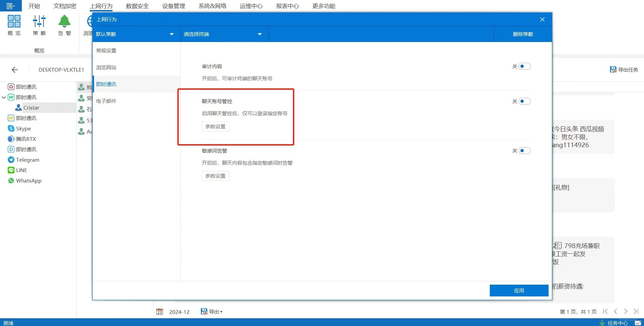Jump to the first page icon
644x326 pixels.
(x=605, y=312)
